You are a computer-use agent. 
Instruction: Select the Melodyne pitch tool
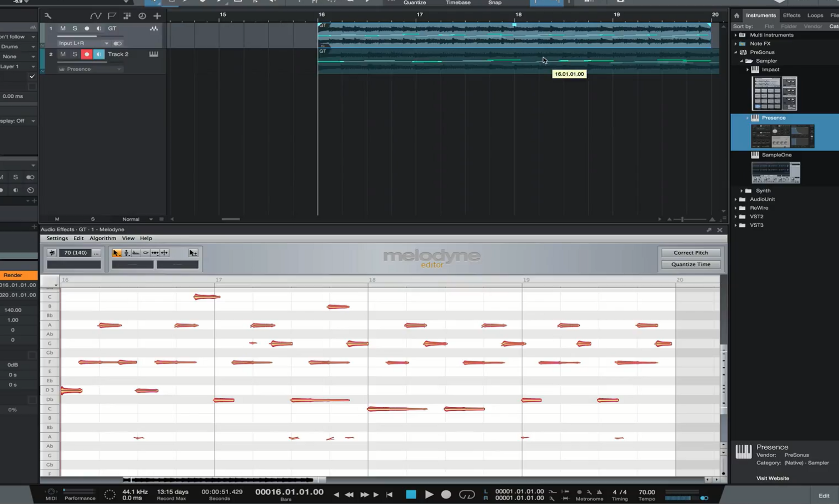[127, 253]
